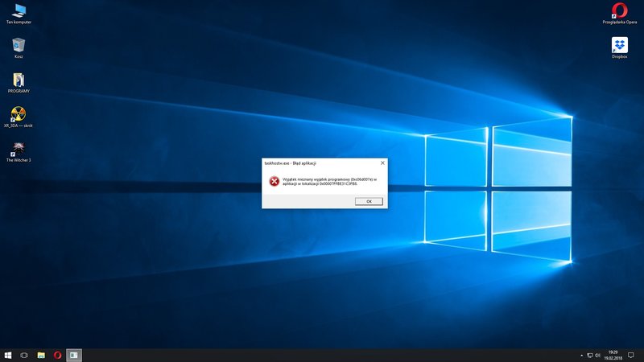Click the taskbar clock showing 19:29
Screen dimensions: 644x362
pos(614,355)
